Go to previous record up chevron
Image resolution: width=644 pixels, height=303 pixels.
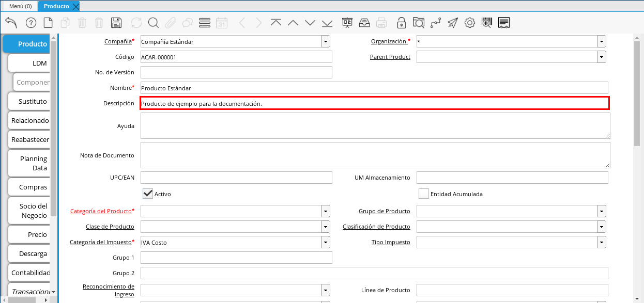(x=293, y=23)
